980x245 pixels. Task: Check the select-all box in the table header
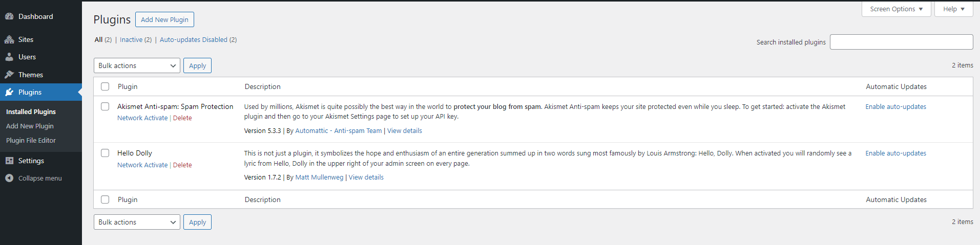105,86
